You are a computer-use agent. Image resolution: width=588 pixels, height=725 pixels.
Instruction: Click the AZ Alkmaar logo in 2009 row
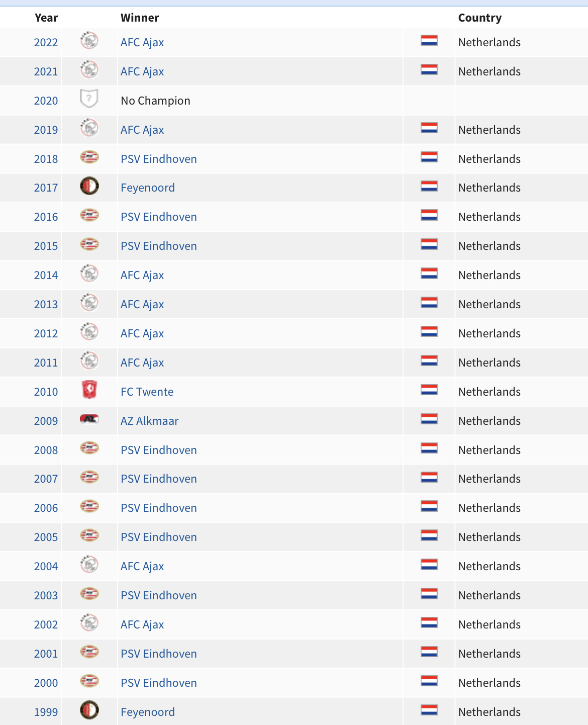click(x=89, y=419)
